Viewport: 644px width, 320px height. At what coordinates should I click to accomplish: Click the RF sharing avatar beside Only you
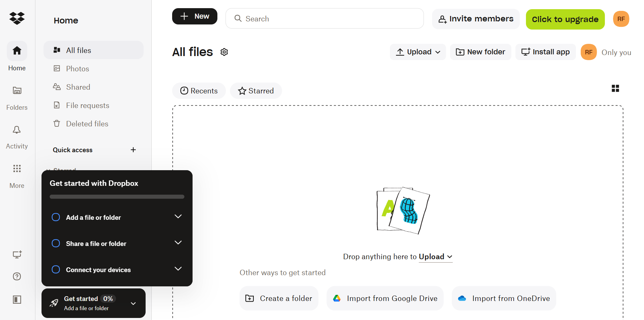[x=589, y=52]
